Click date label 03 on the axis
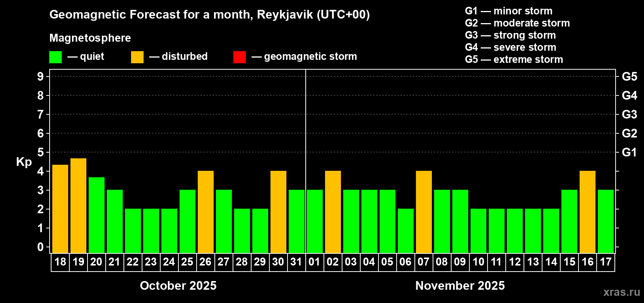 [x=351, y=262]
